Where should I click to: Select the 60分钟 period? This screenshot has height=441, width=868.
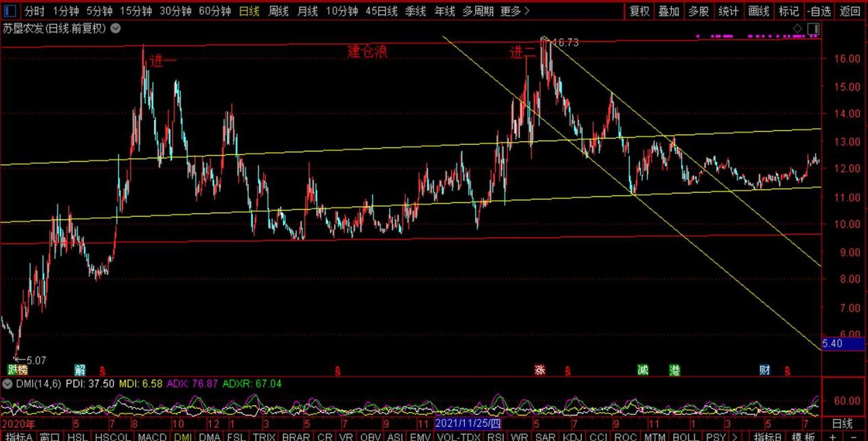[215, 11]
